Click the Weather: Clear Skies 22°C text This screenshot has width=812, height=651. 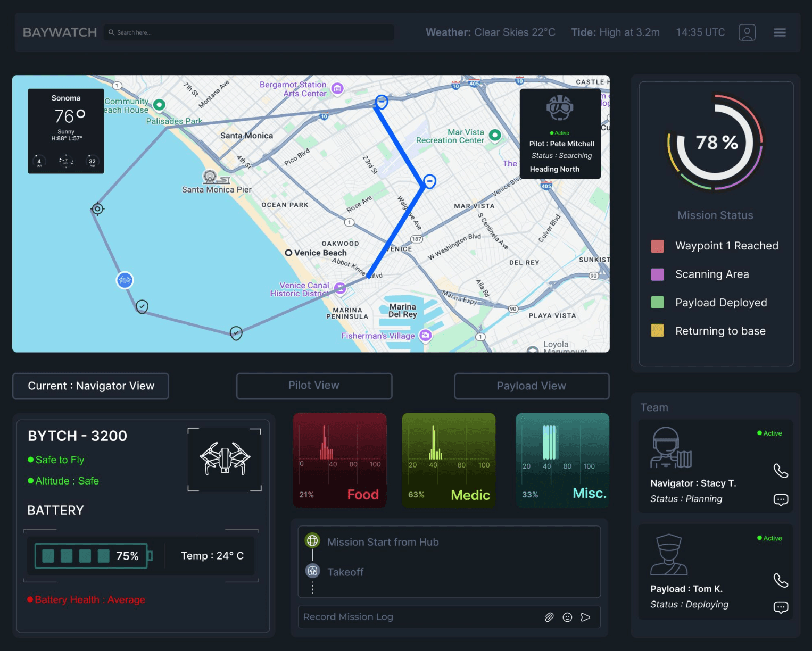(x=490, y=32)
